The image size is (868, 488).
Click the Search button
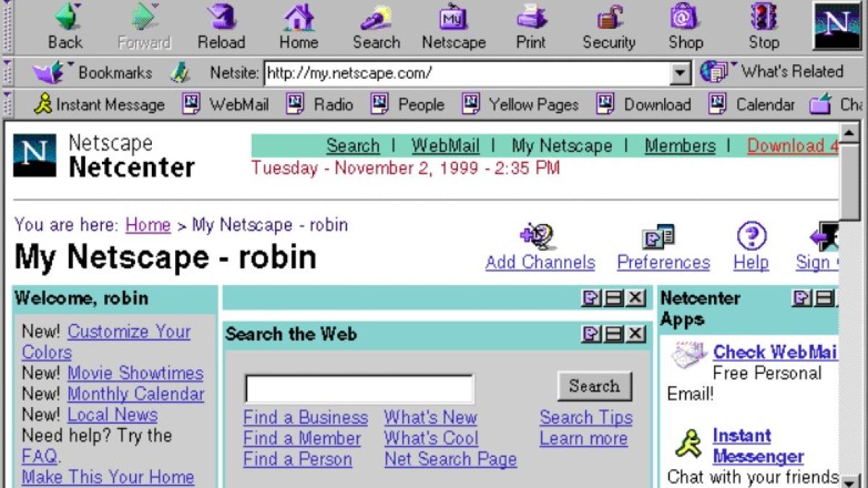(595, 386)
